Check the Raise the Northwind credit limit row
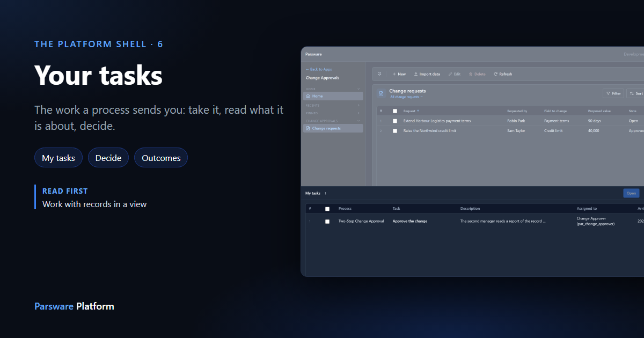The width and height of the screenshot is (644, 338). 395,131
